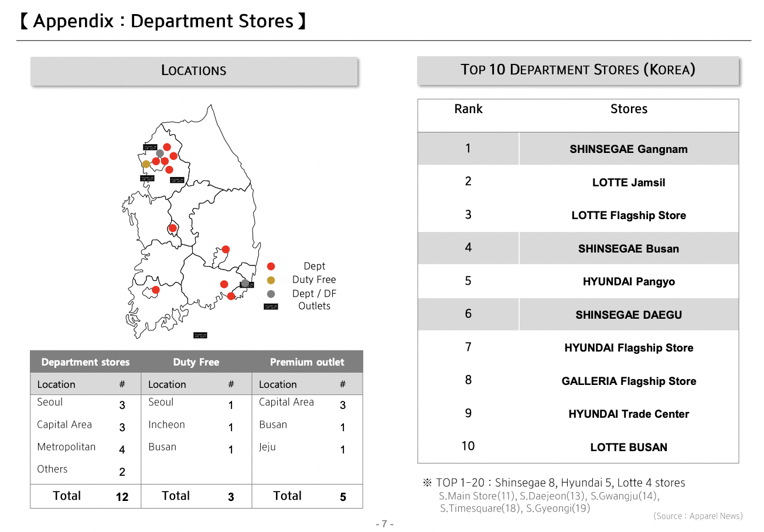Click Seoul under Department stores
764x532 pixels.
[50, 402]
